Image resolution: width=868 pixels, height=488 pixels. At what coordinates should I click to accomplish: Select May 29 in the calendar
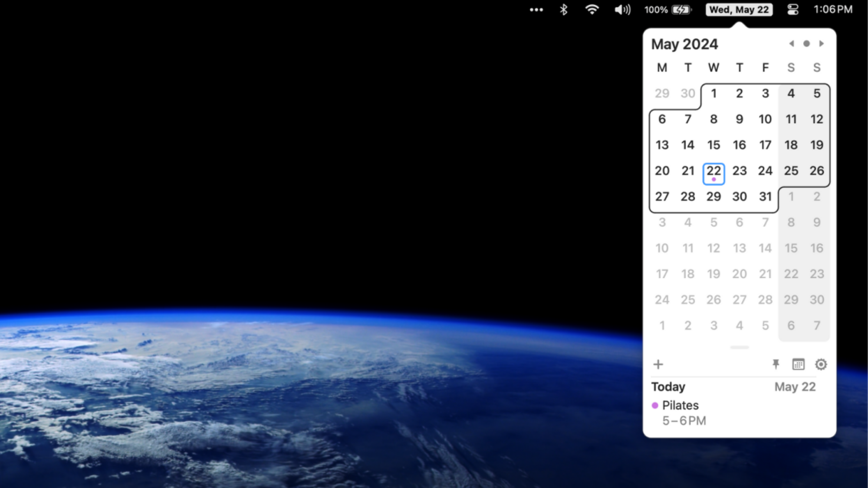coord(713,197)
